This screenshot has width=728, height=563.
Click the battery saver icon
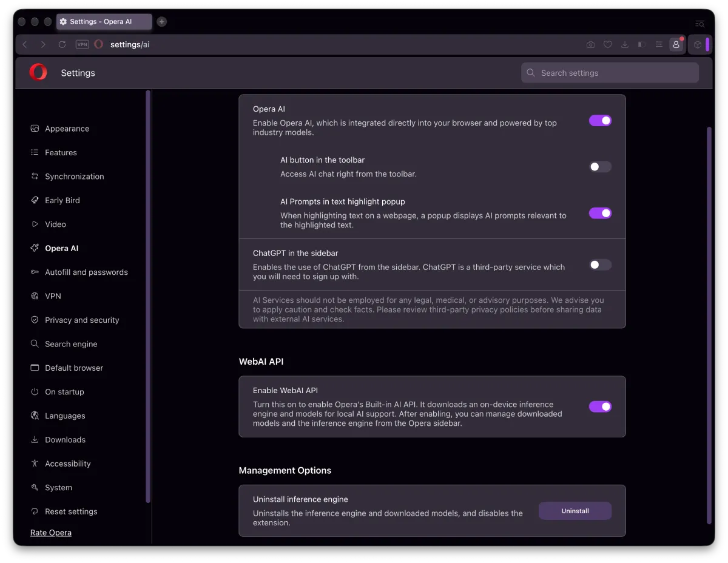point(642,44)
